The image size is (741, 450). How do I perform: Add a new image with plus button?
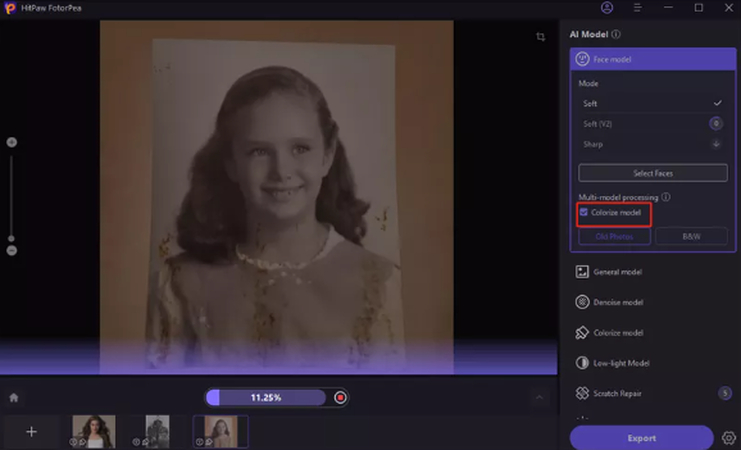click(31, 431)
